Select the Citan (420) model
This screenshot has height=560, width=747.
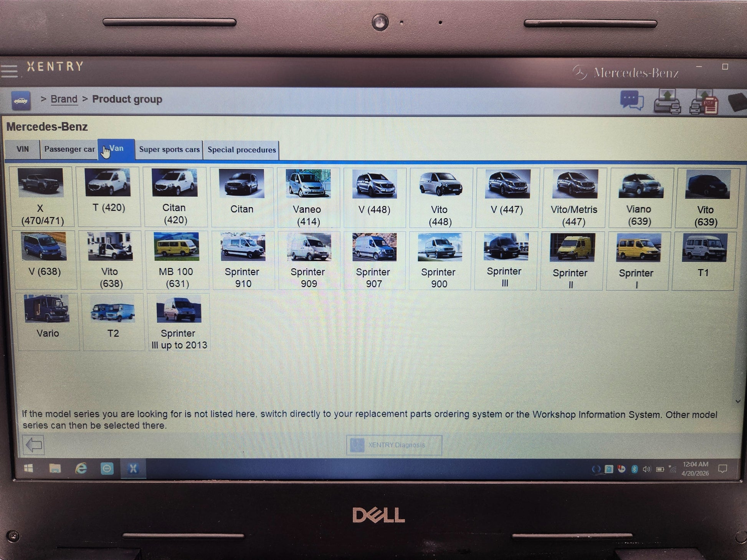coord(175,197)
